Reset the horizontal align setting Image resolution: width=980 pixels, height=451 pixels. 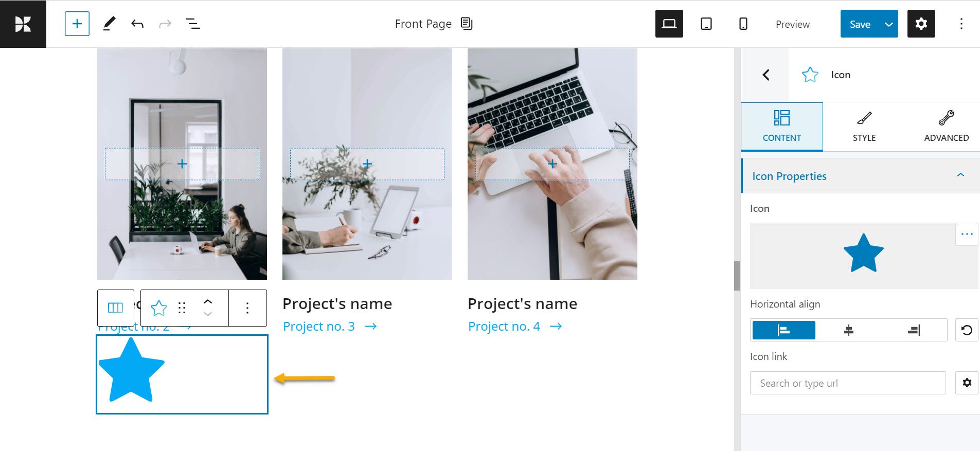(967, 330)
